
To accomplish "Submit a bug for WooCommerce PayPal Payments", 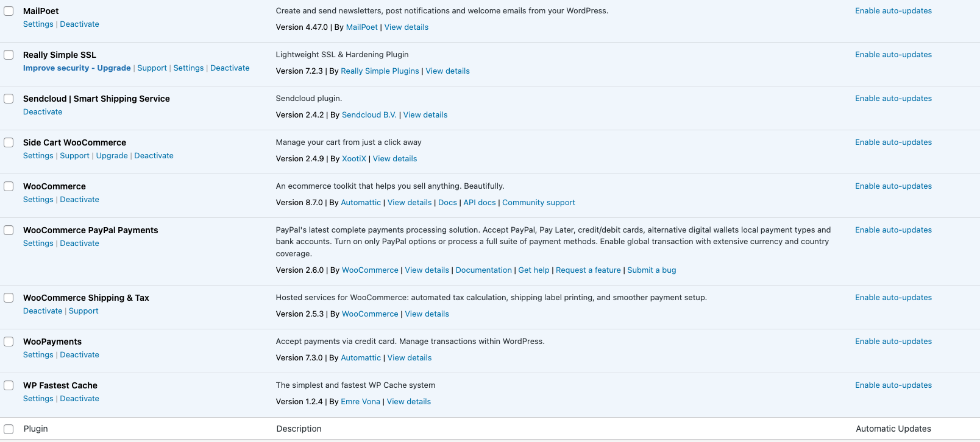I will (652, 270).
